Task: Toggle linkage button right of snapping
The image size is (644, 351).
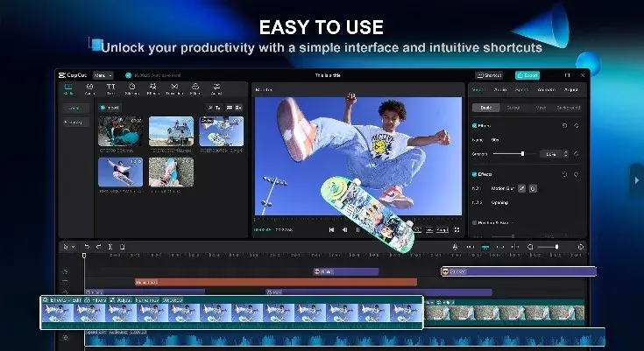Action: (499, 247)
